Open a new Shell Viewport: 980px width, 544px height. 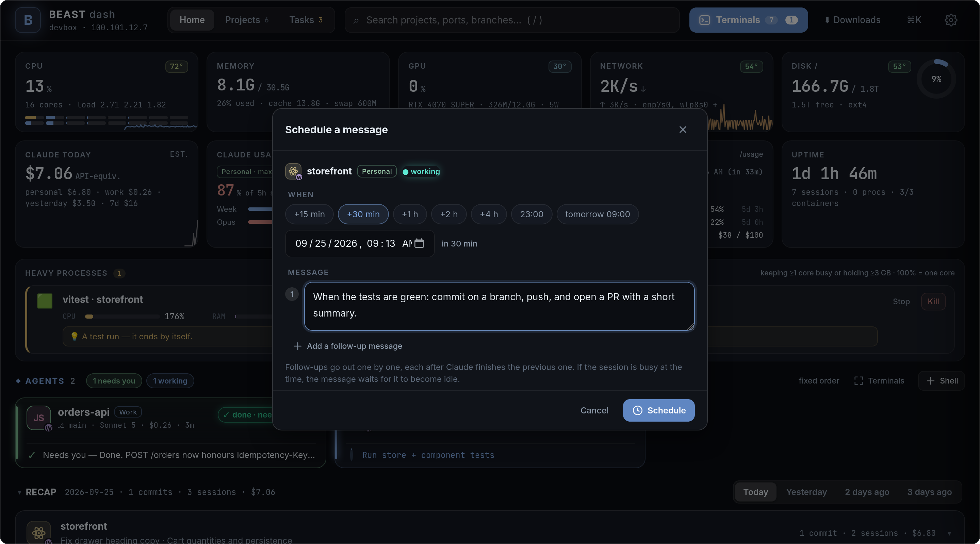pyautogui.click(x=942, y=380)
